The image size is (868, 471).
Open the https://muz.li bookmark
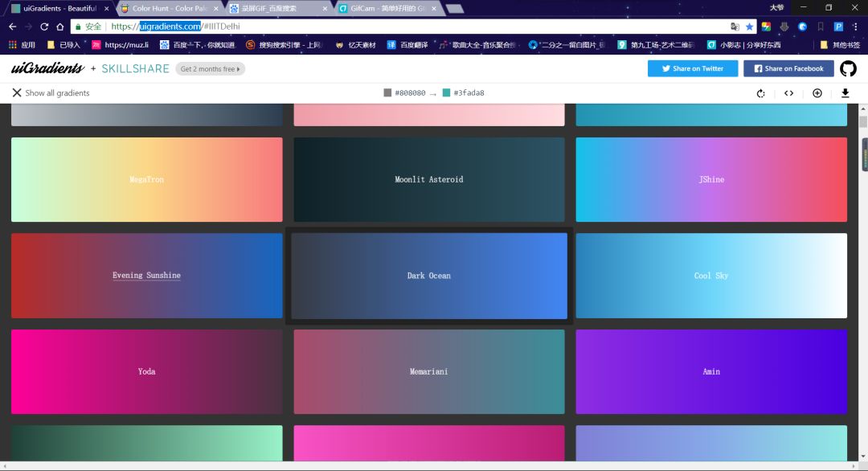pyautogui.click(x=120, y=45)
